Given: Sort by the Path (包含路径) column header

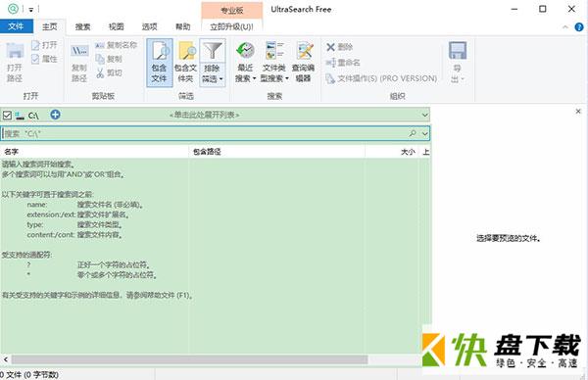Looking at the screenshot, I should [276, 152].
